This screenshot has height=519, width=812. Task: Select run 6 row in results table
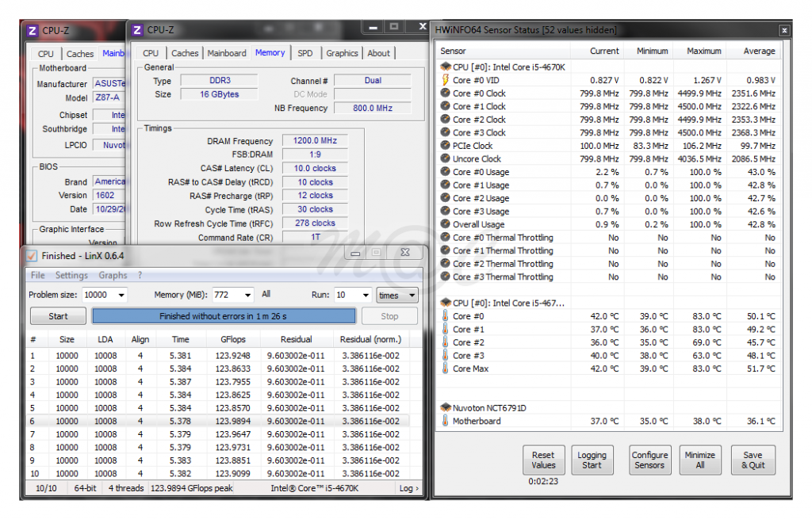[x=214, y=422]
